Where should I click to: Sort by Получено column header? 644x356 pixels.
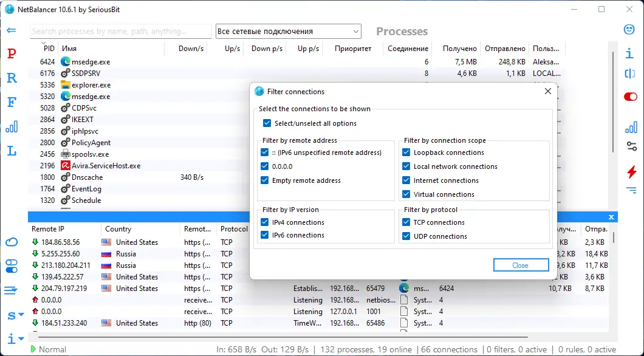pyautogui.click(x=459, y=49)
